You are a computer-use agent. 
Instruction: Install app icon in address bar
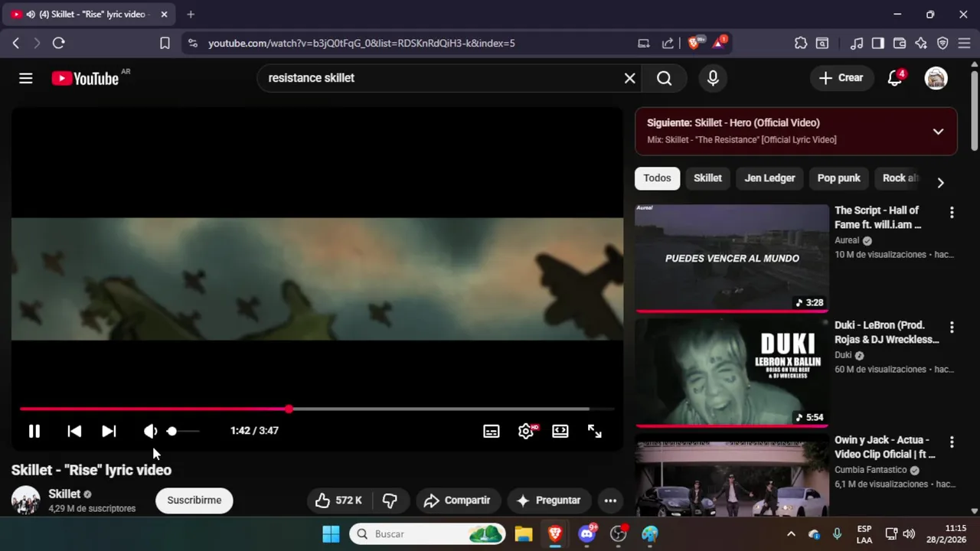[x=644, y=44]
